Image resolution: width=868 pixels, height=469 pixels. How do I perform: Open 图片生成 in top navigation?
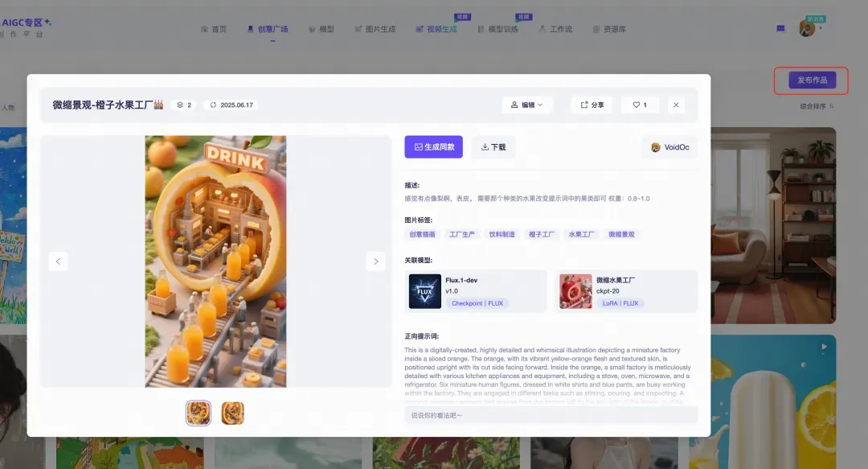(375, 29)
